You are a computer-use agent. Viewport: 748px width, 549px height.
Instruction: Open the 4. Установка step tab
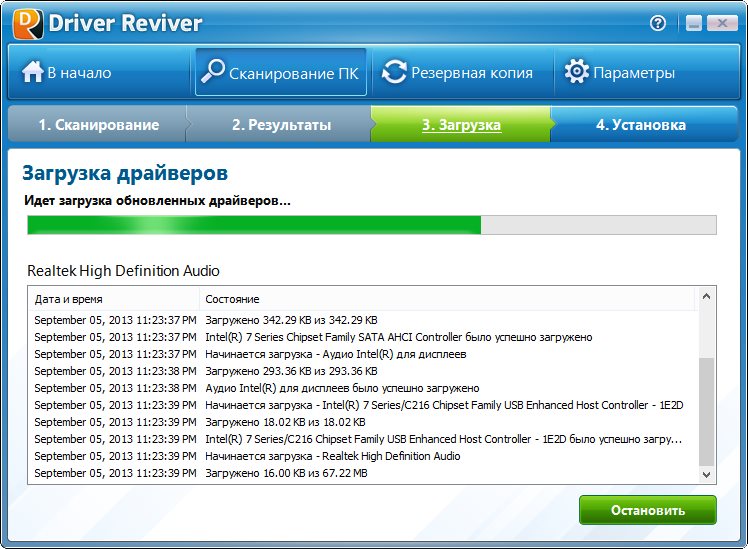point(641,125)
